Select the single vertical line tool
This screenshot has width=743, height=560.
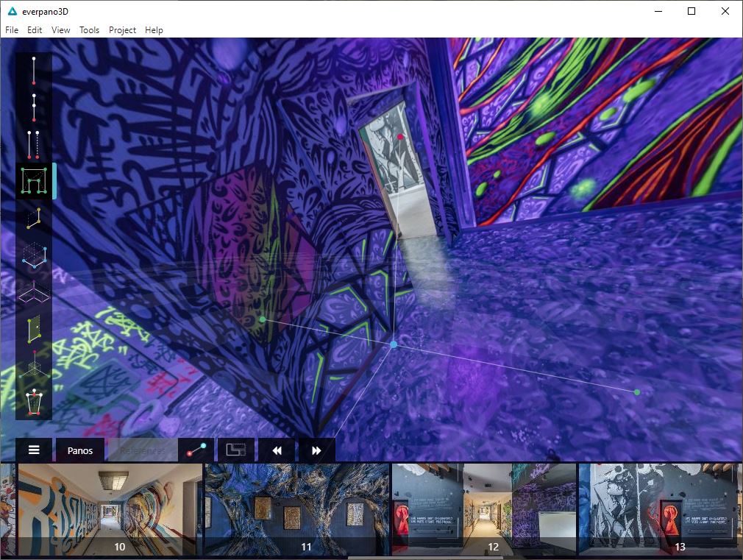[34, 71]
